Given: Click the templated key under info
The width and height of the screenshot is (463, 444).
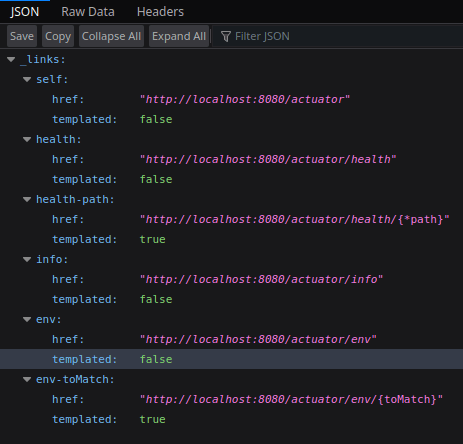Looking at the screenshot, I should 85,299.
